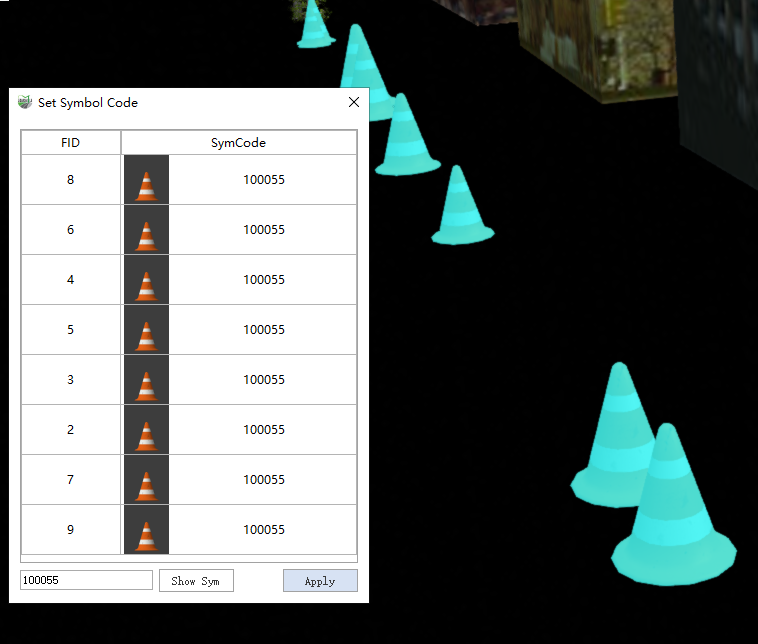The width and height of the screenshot is (758, 644).
Task: Select the FID 6 cell
Action: point(70,230)
